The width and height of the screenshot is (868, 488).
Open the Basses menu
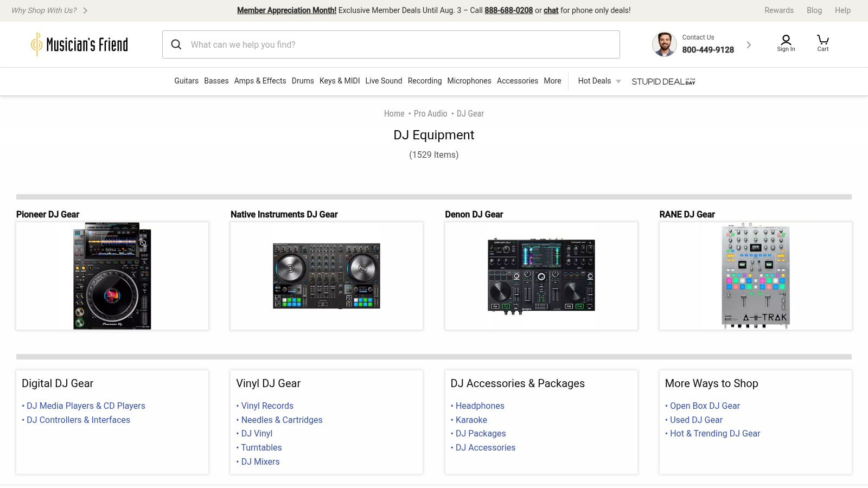pyautogui.click(x=216, y=81)
